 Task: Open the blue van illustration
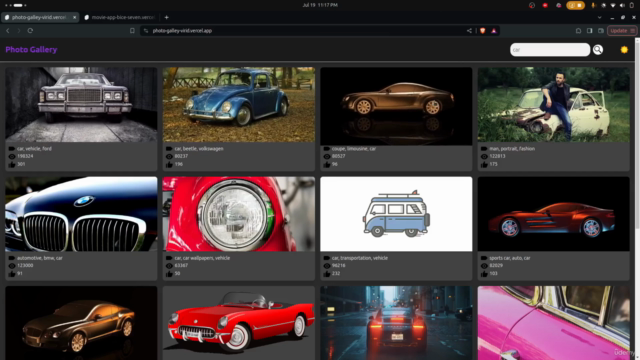pyautogui.click(x=396, y=214)
